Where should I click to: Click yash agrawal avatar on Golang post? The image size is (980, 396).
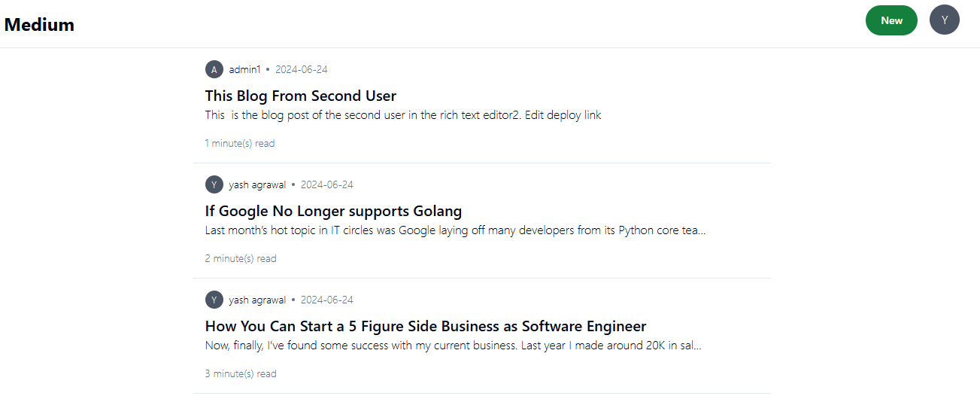(214, 184)
